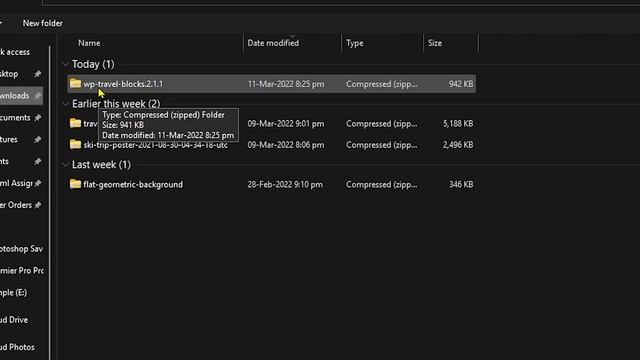Sort files by the Size column

click(435, 43)
